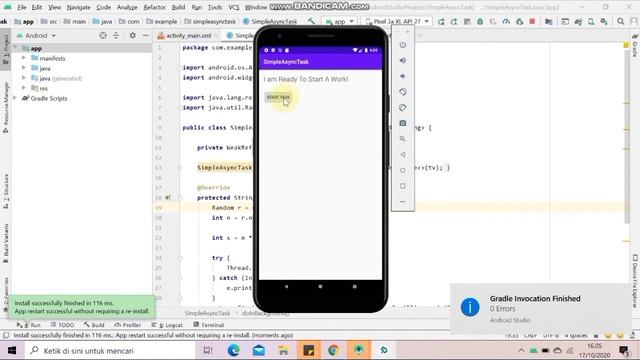Open the Refactor menu
The height and width of the screenshot is (360, 640).
(x=154, y=7)
